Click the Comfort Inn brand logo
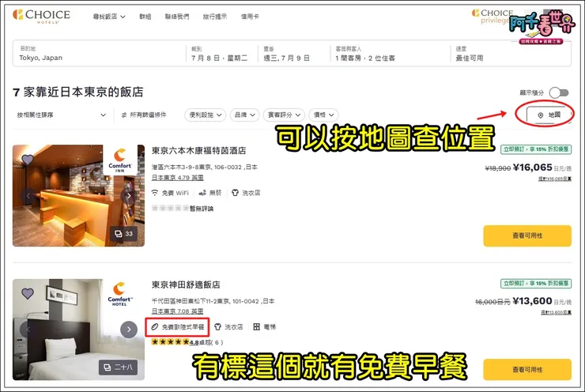Viewport: 585px width, 392px height. click(119, 160)
